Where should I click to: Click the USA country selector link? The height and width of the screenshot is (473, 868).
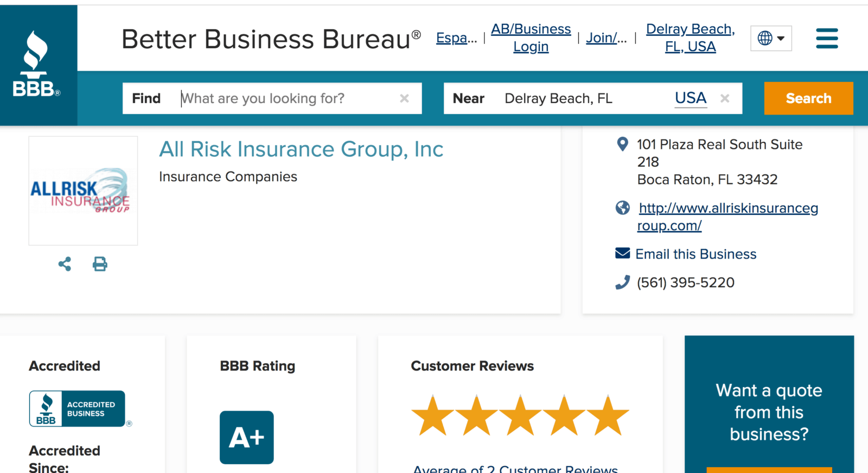click(x=691, y=98)
